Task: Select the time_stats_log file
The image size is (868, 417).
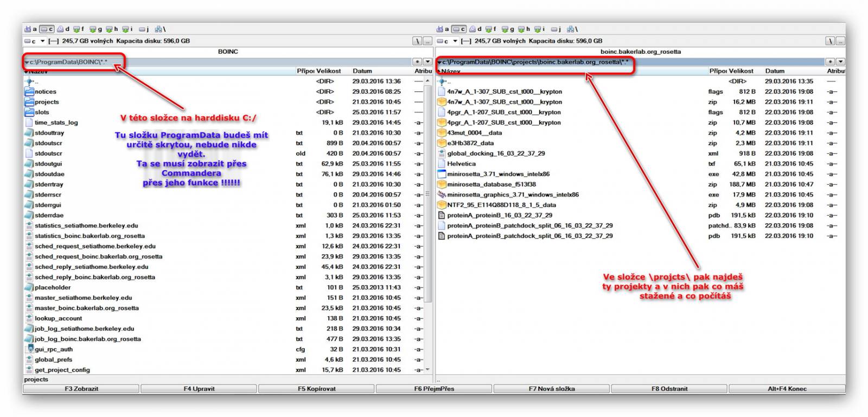Action: (56, 123)
